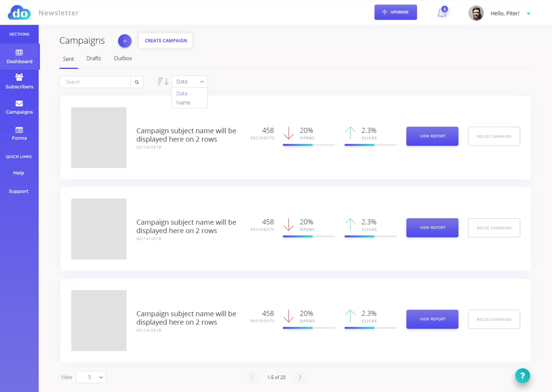Collapse the Date sort dropdown
552x392 pixels.
[189, 82]
